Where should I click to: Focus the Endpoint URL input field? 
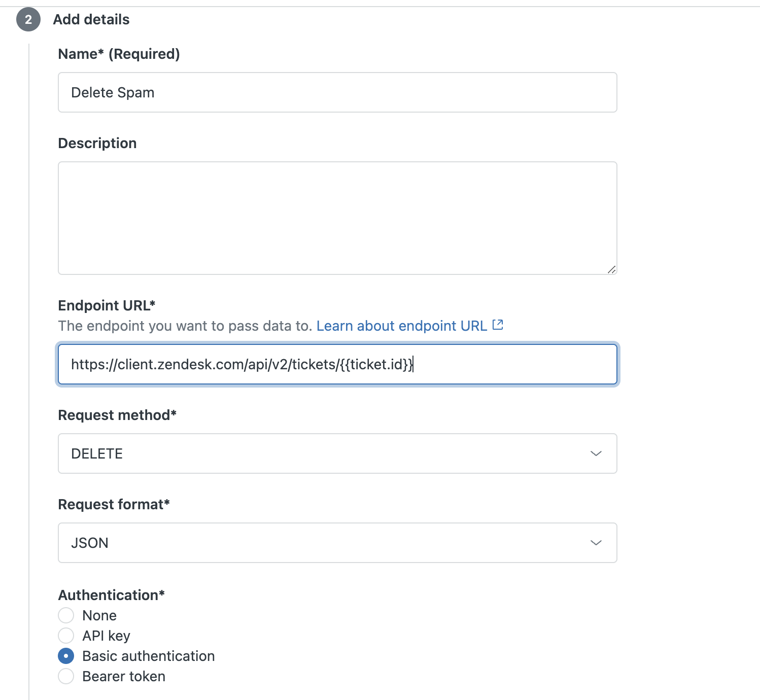[337, 364]
